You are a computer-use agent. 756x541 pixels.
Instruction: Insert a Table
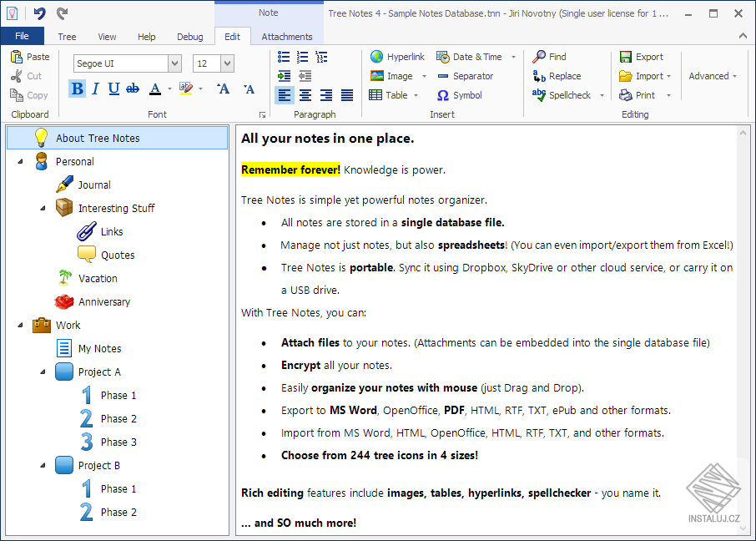tap(389, 95)
